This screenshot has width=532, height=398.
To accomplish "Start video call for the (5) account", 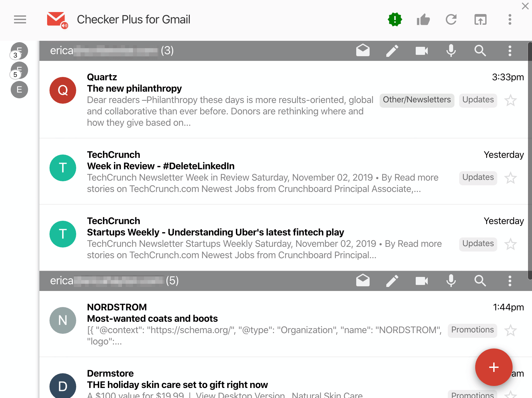I will click(x=422, y=281).
